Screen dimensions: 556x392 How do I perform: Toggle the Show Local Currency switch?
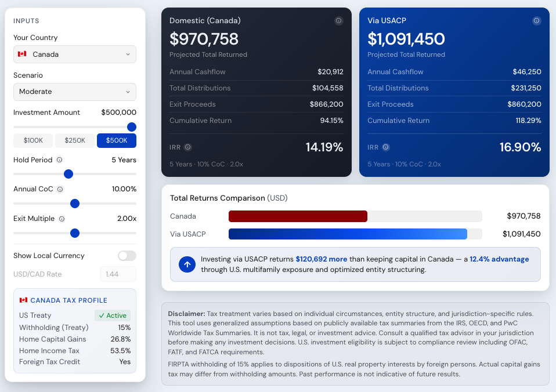click(127, 256)
